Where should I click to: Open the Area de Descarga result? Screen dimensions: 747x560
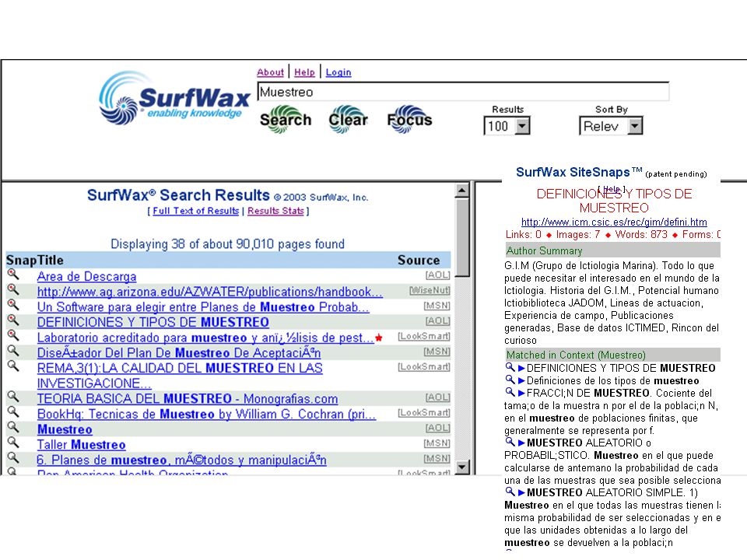click(86, 276)
